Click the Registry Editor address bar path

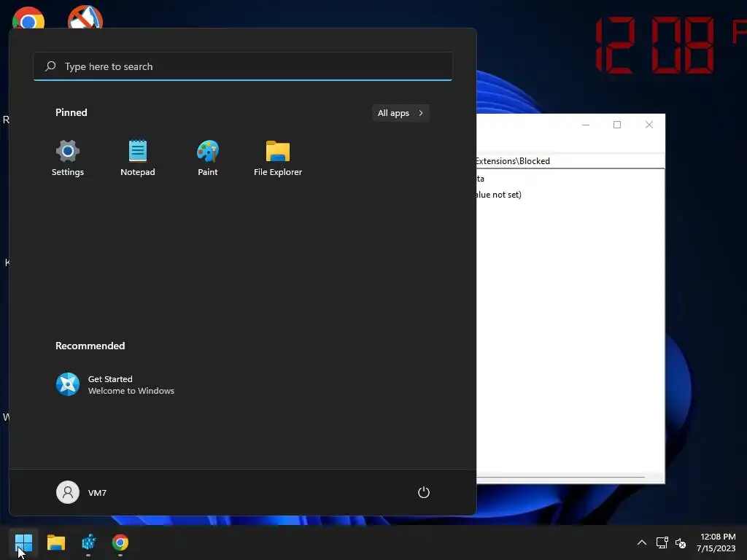(570, 161)
